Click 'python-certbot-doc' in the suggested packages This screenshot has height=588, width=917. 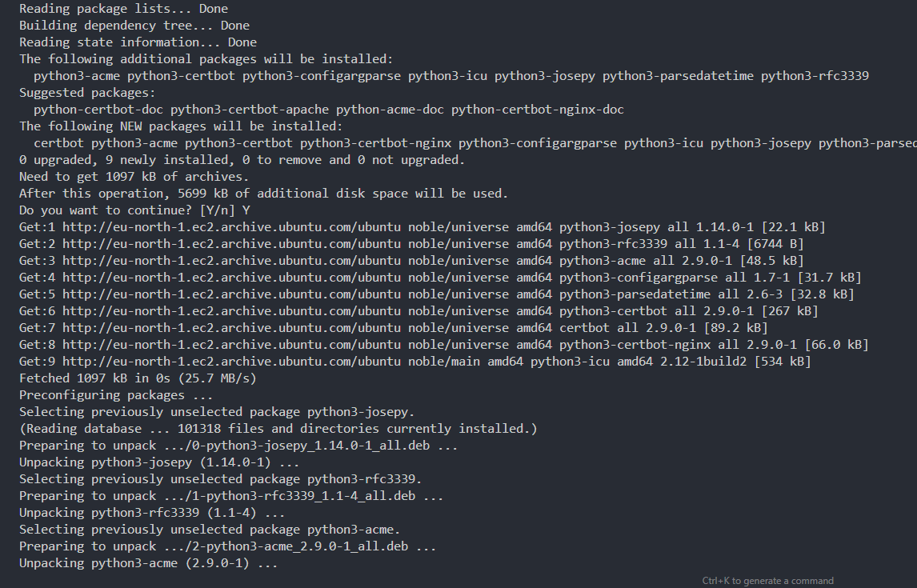click(x=98, y=110)
